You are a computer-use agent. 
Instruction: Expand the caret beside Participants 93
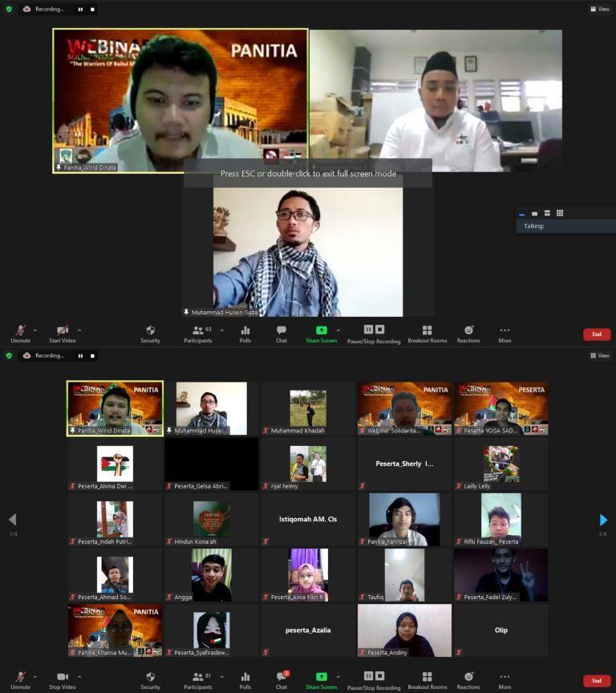(x=222, y=330)
